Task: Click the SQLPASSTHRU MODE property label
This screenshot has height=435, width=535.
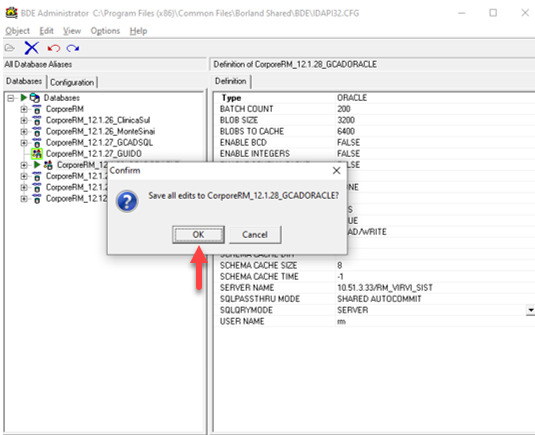Action: pos(260,299)
